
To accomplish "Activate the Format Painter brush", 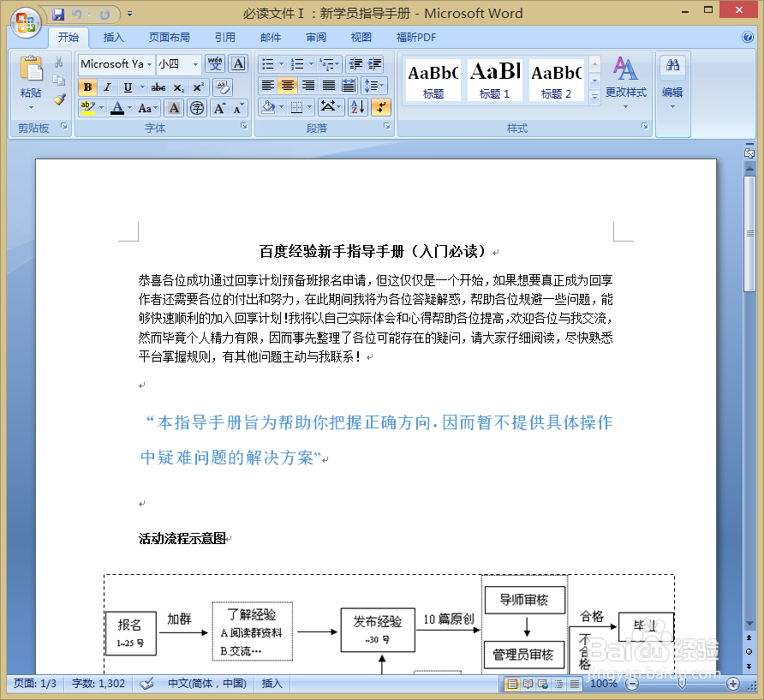I will coord(59,99).
